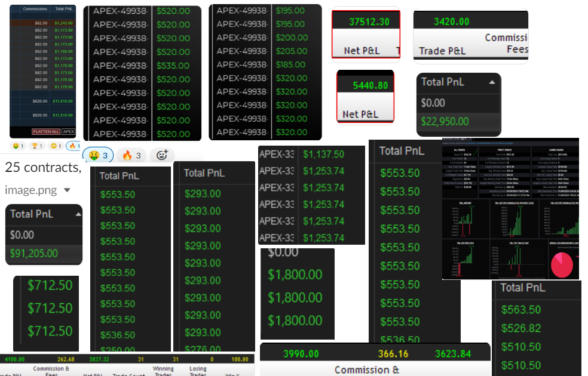
Task: Expand the image.png dropdown caret
Action: pos(67,190)
